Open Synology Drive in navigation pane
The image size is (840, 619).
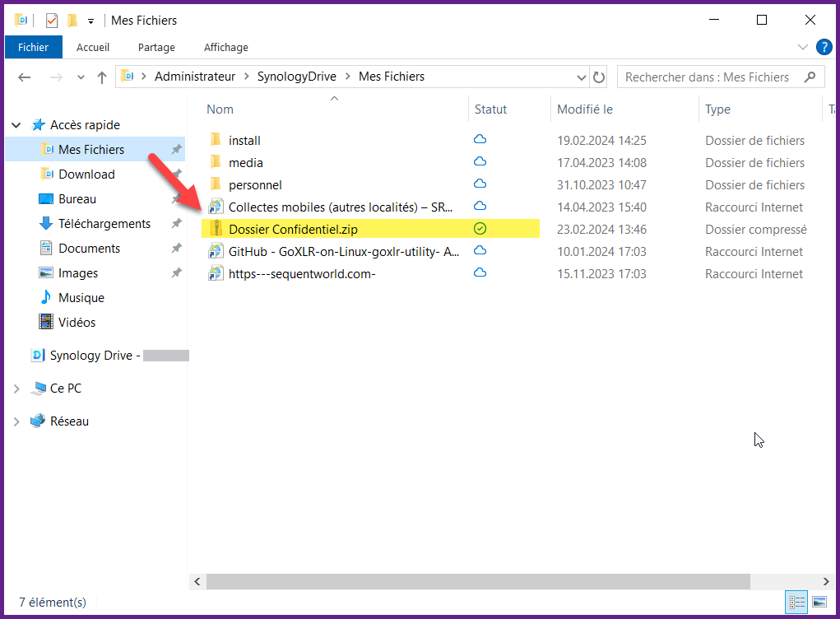[96, 356]
